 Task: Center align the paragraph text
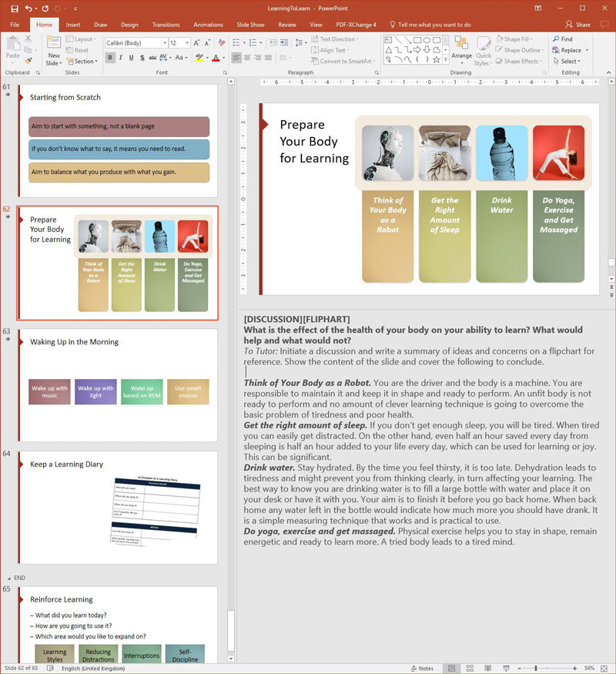pos(247,57)
